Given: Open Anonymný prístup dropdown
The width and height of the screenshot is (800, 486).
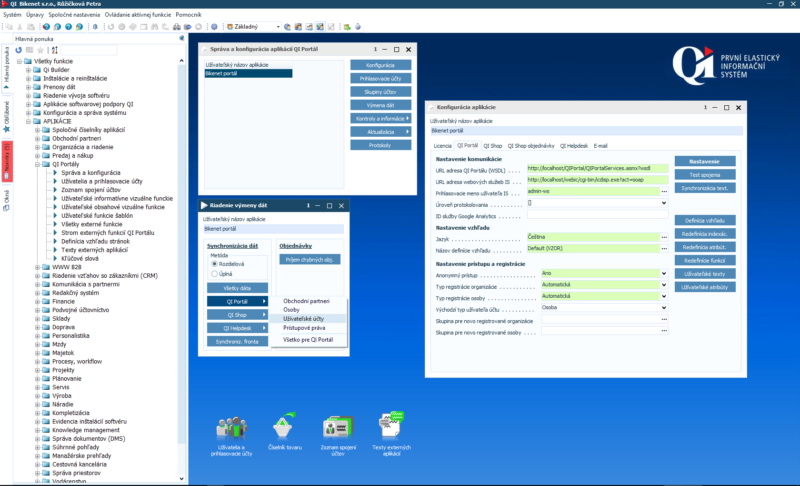Looking at the screenshot, I should pos(664,273).
